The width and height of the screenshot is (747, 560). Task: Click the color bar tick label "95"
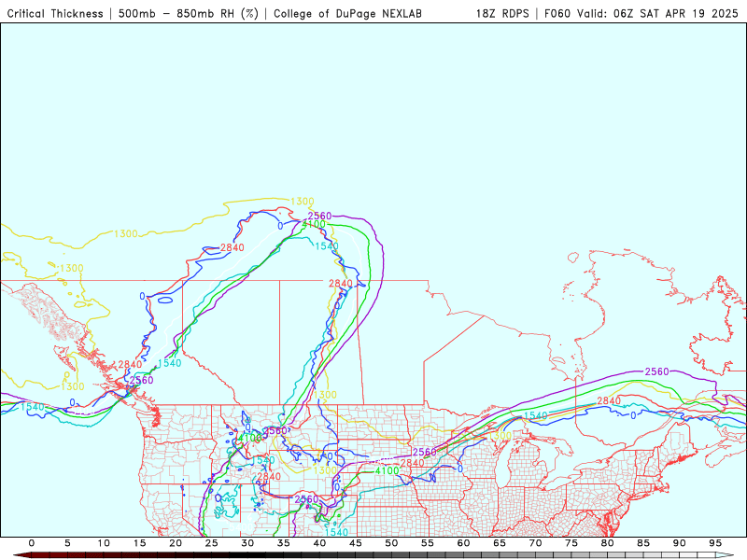point(715,543)
